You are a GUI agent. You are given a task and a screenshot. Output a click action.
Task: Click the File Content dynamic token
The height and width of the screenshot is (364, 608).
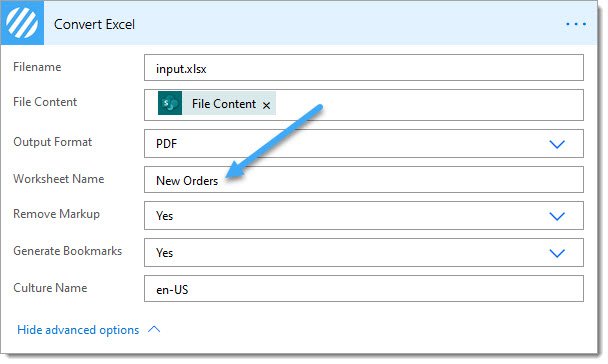[217, 103]
